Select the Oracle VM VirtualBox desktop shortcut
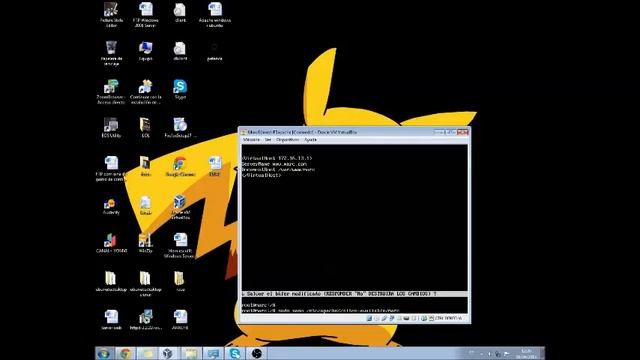 coord(180,207)
